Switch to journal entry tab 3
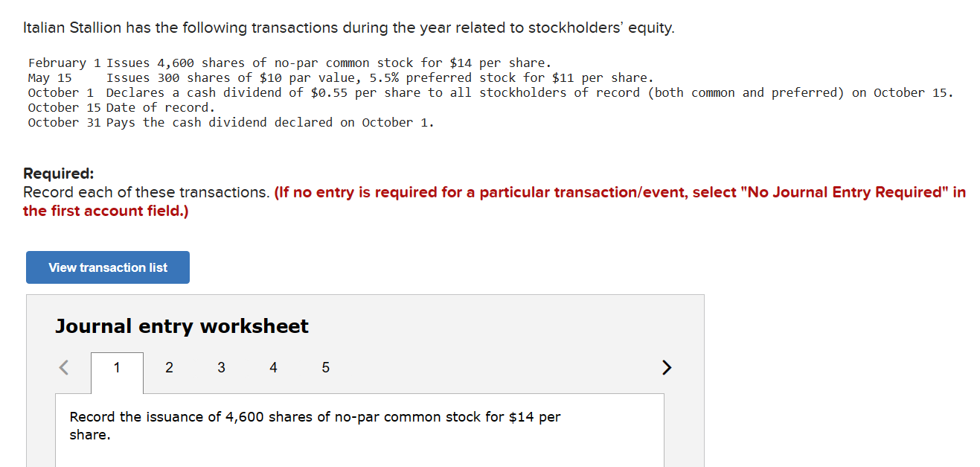 [221, 367]
